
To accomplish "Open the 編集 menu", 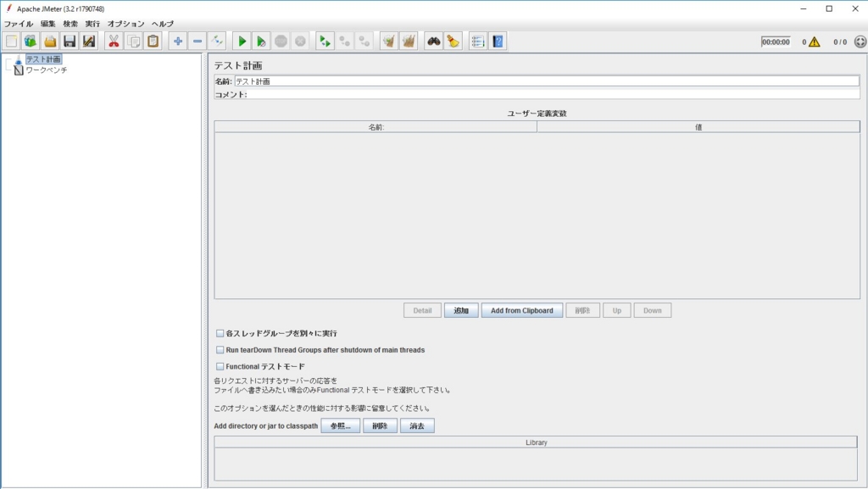I will pos(48,24).
